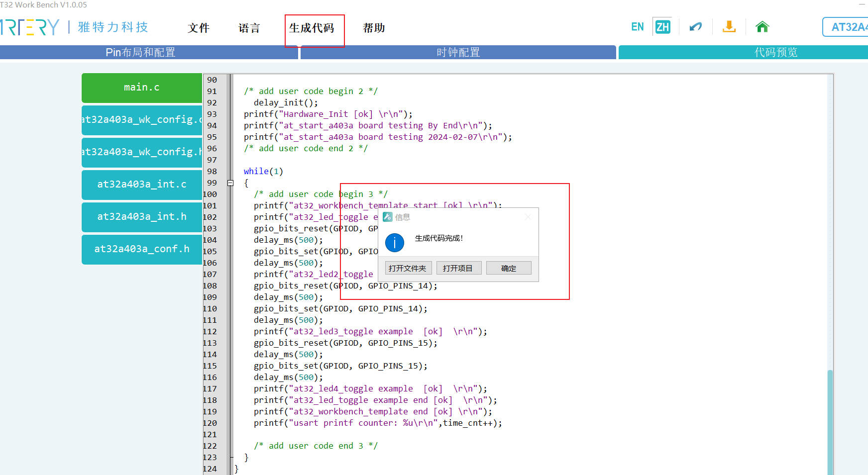Click "add user code begin 2" comment
Image resolution: width=868 pixels, height=475 pixels.
[311, 91]
